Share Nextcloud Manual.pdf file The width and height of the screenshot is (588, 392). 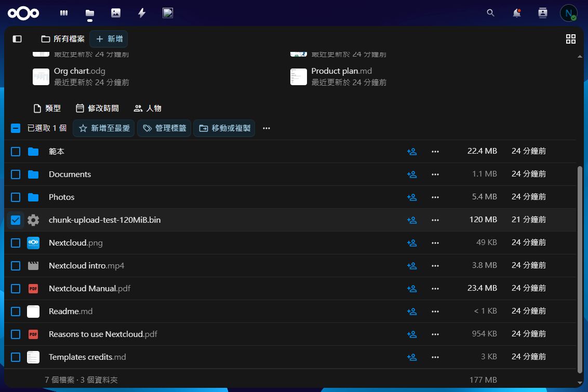click(412, 289)
